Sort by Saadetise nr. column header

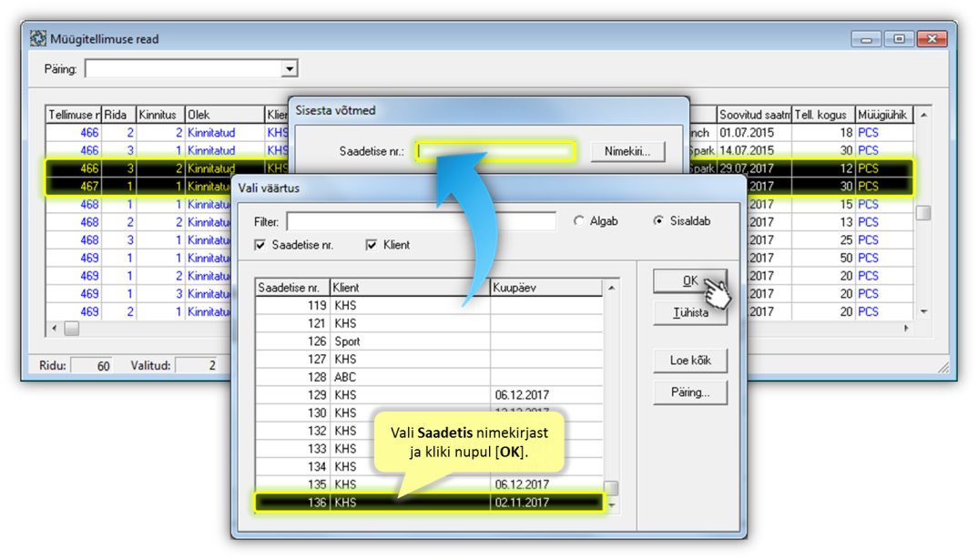pyautogui.click(x=292, y=288)
